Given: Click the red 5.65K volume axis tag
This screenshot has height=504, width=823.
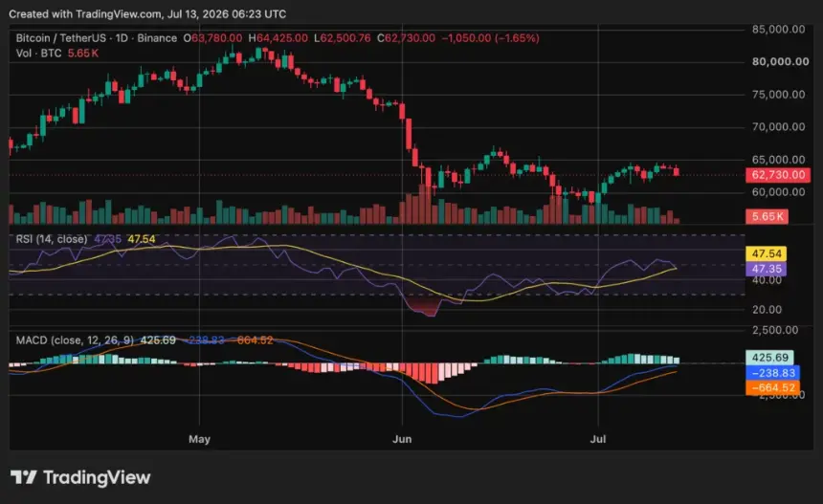Looking at the screenshot, I should (x=767, y=216).
